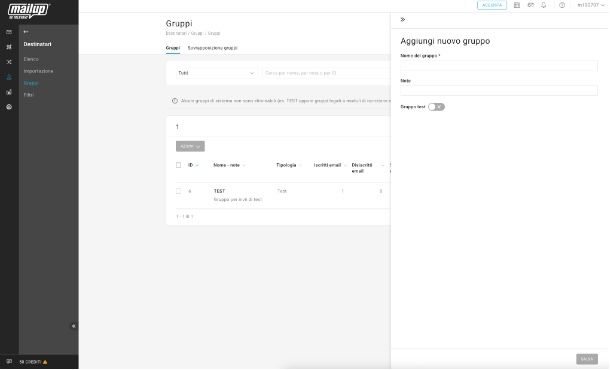Open the help circle icon in top bar
The width and height of the screenshot is (610, 370).
coord(562,5)
